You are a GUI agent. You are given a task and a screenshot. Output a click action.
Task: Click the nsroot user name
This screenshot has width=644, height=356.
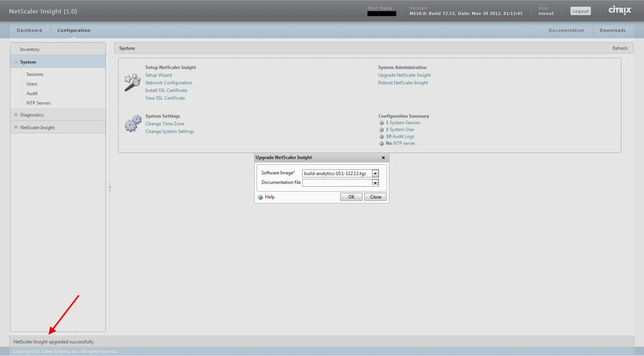[x=546, y=13]
